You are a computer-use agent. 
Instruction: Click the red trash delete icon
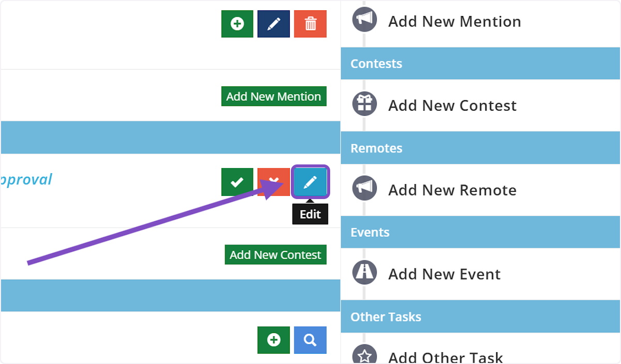point(310,24)
